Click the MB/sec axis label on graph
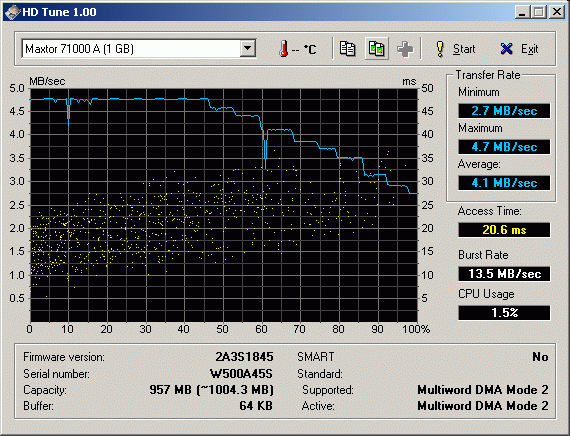 point(47,81)
